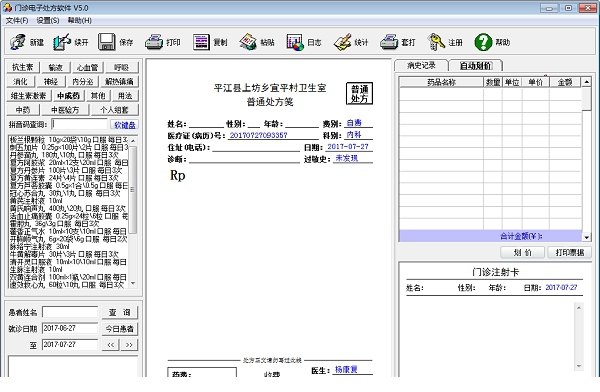Select the 中药 category button
The height and width of the screenshot is (392, 600).
coord(23,110)
